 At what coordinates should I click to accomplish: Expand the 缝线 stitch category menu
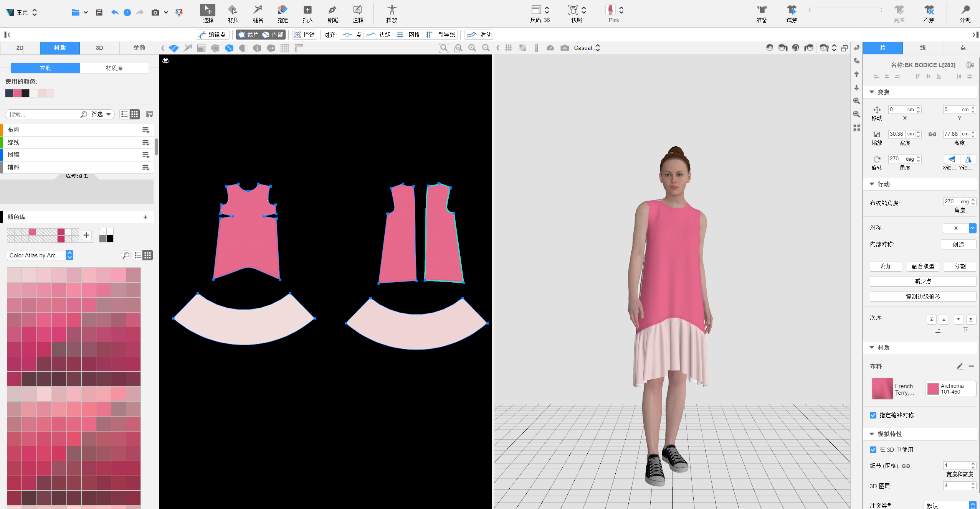point(146,142)
